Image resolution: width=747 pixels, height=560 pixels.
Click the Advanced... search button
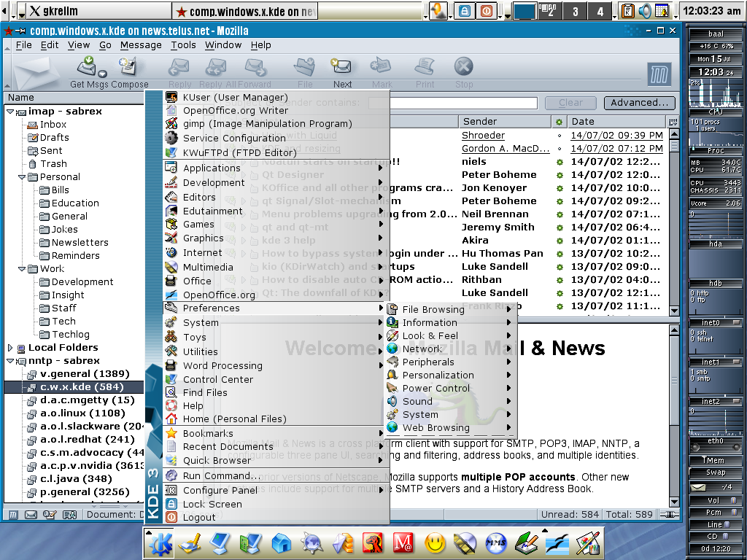point(639,103)
